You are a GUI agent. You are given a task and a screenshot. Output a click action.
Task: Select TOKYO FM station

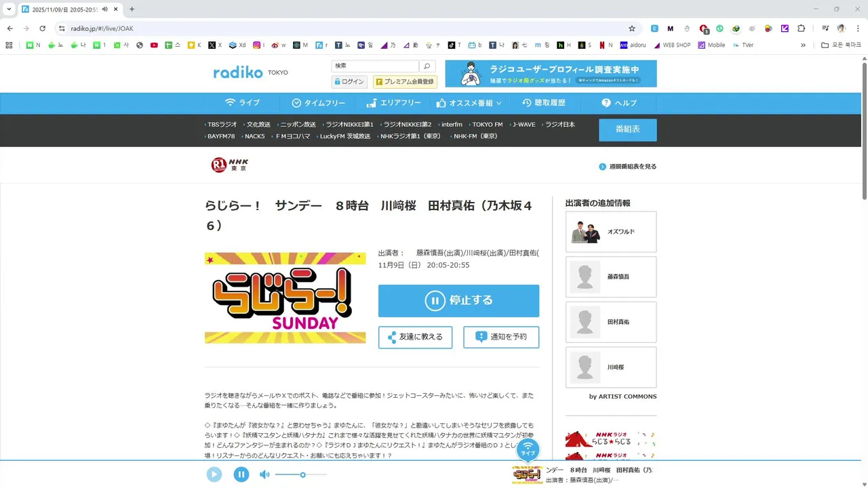[x=487, y=125]
